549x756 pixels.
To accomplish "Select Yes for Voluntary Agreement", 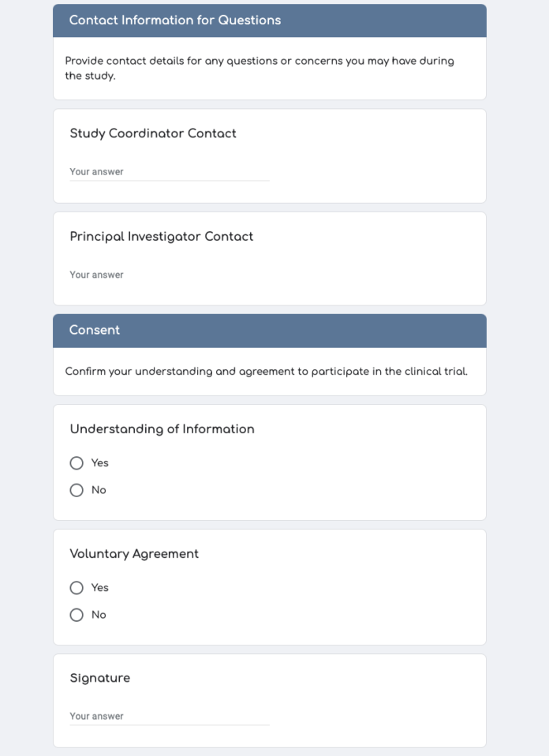I will 77,588.
